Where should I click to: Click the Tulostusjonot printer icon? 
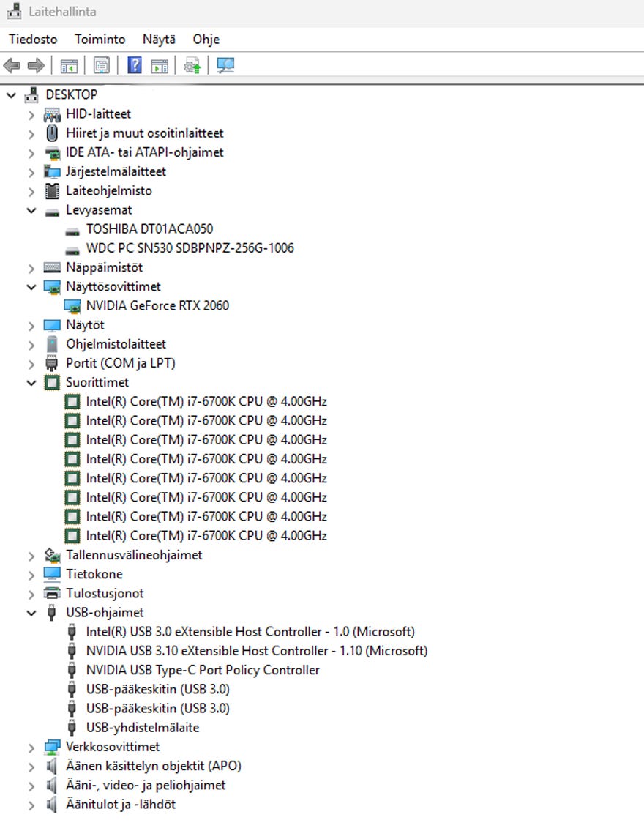click(x=52, y=593)
